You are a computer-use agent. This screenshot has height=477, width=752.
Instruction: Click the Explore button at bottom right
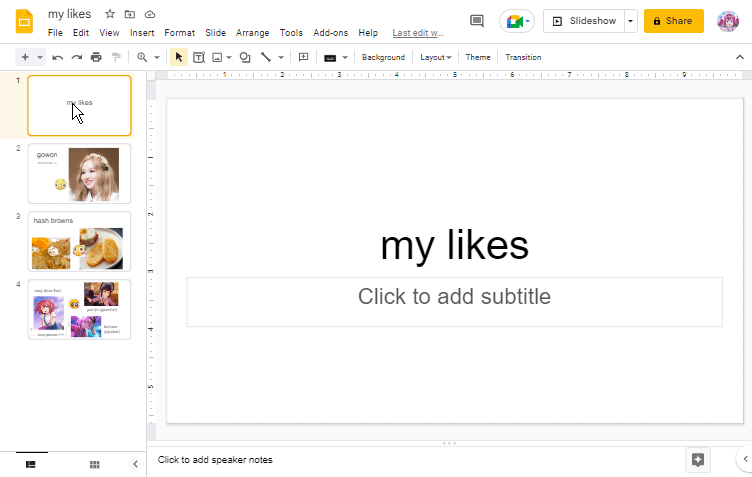(x=698, y=459)
